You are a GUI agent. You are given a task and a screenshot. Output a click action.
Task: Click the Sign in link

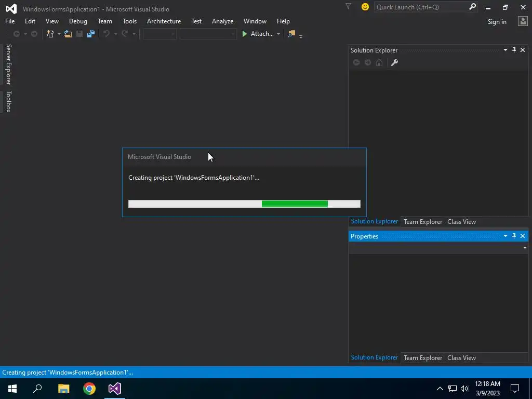point(497,22)
